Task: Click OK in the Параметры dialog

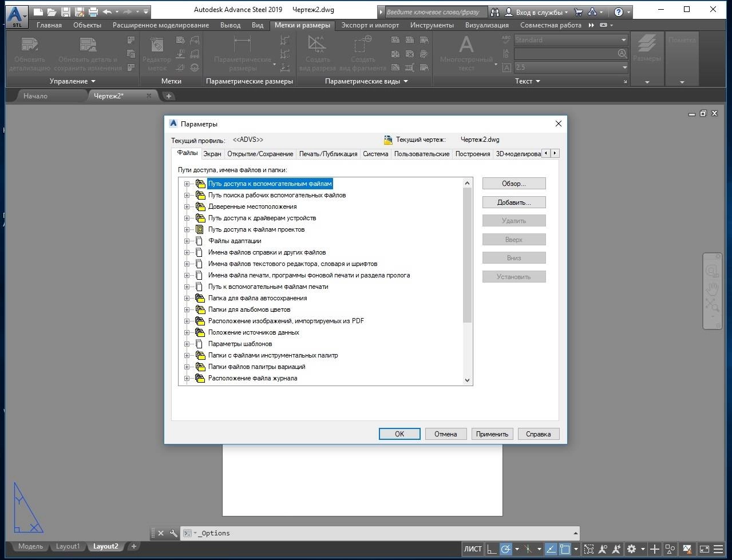Action: click(x=399, y=434)
